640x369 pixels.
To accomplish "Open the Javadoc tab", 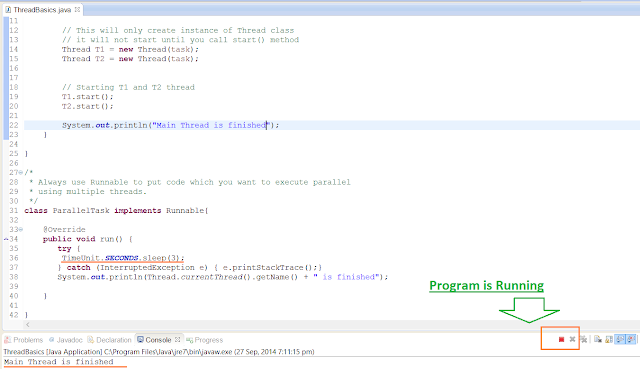I will click(x=66, y=340).
